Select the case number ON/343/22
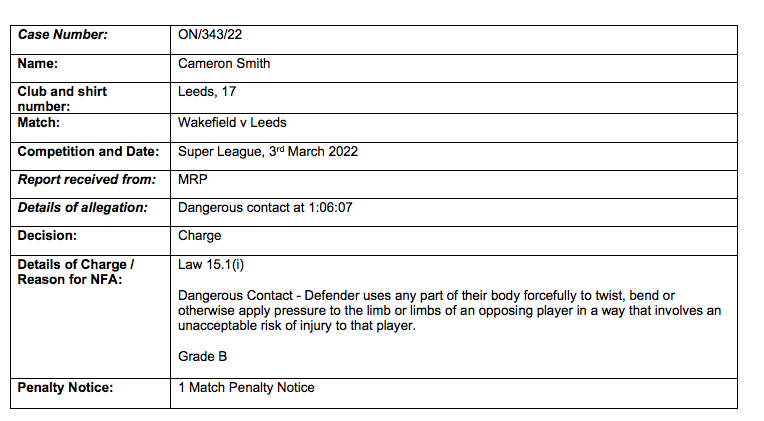Image resolution: width=764 pixels, height=421 pixels. [210, 35]
